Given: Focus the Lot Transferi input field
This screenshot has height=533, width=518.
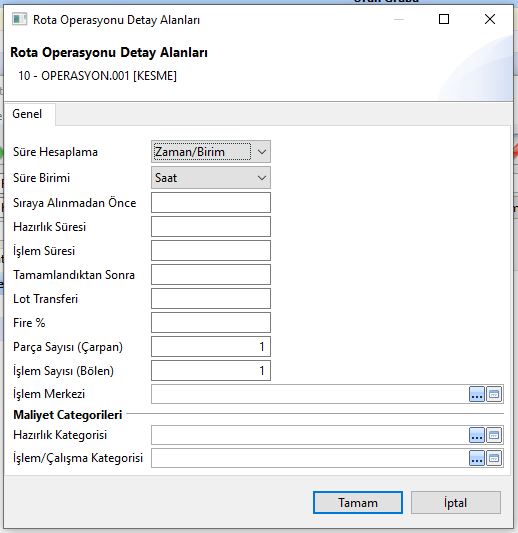Looking at the screenshot, I should point(211,299).
